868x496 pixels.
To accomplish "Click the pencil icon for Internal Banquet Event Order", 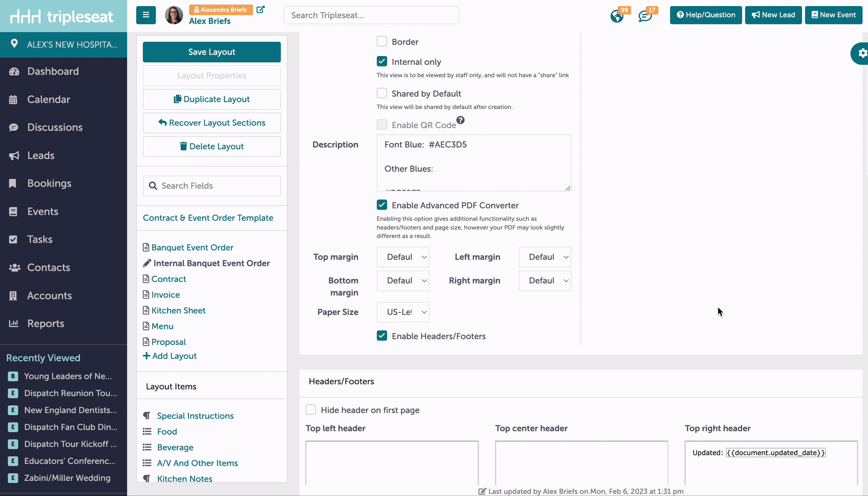I will (x=147, y=263).
